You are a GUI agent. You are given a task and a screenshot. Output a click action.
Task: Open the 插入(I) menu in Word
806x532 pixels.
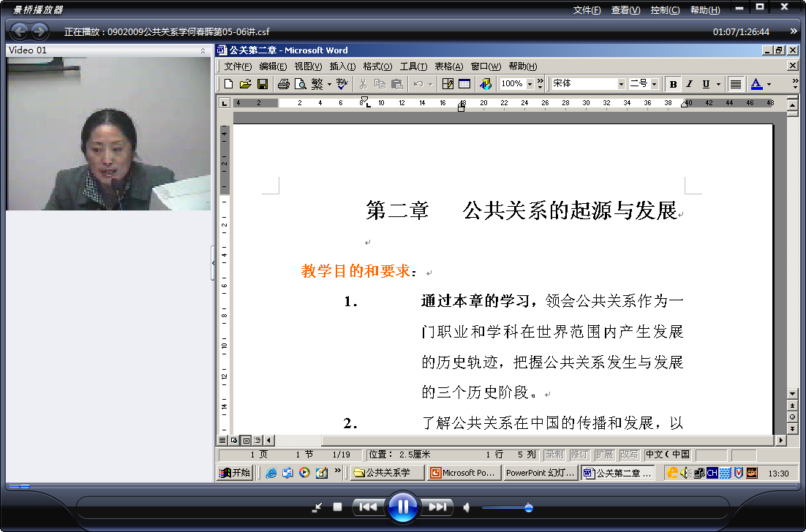point(342,66)
